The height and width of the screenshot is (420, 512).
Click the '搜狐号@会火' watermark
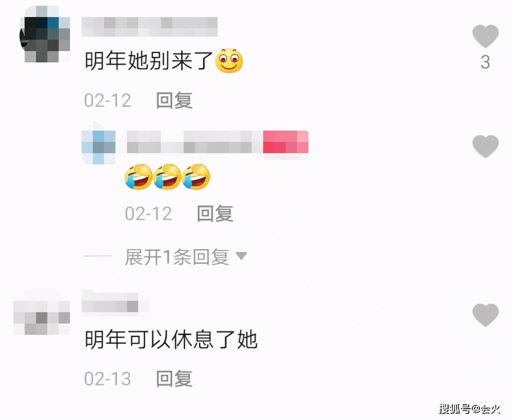coord(470,408)
